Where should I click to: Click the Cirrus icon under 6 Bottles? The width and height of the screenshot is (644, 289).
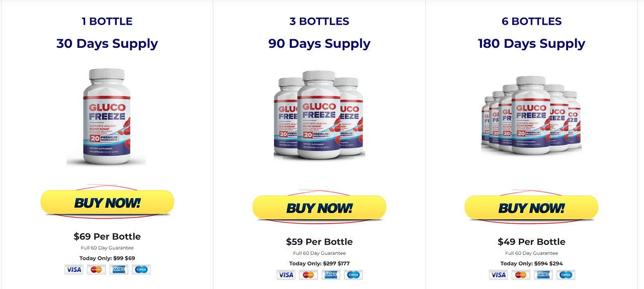(566, 274)
